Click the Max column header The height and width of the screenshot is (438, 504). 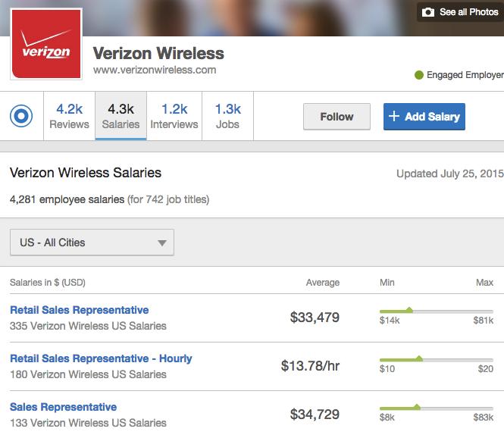pos(485,283)
